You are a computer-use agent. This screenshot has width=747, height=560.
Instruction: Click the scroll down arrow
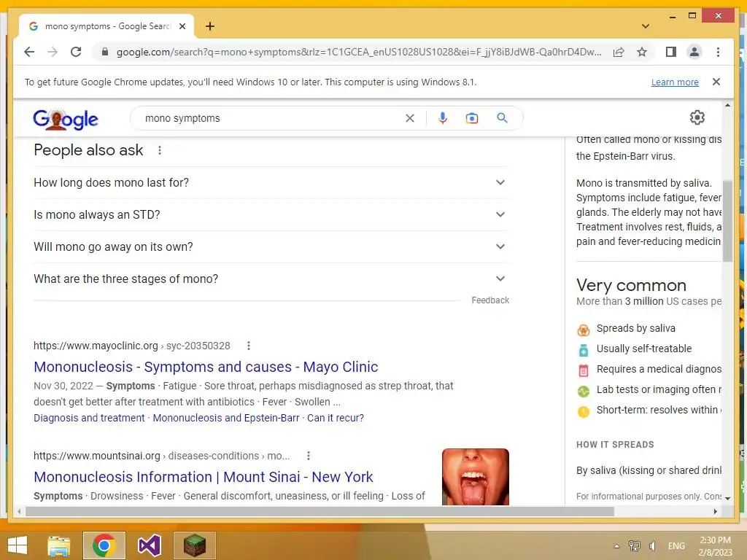(x=727, y=498)
